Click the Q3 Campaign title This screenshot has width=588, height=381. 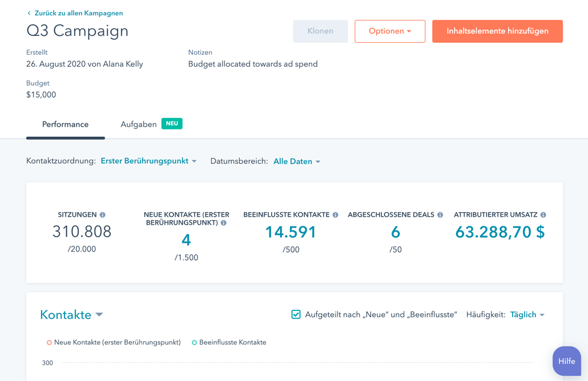pyautogui.click(x=77, y=31)
